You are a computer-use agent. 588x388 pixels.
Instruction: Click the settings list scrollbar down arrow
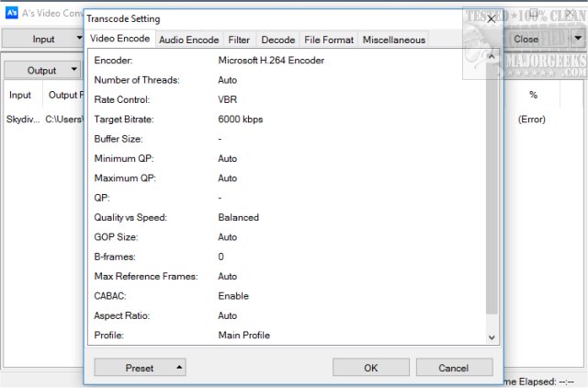[x=492, y=337]
